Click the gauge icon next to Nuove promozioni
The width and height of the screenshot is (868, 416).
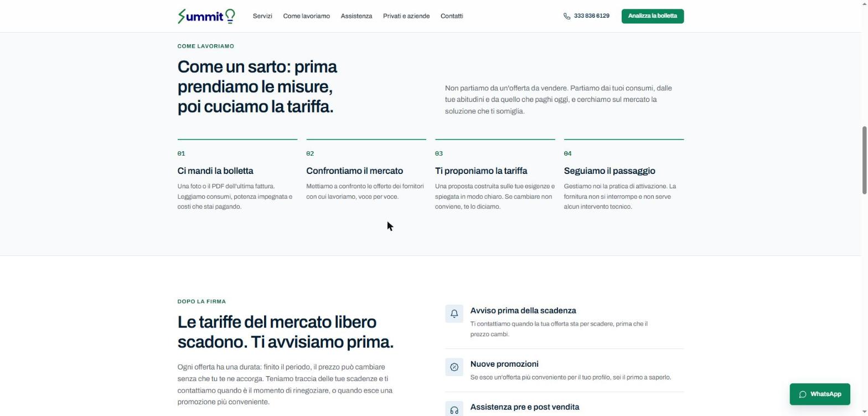point(454,367)
